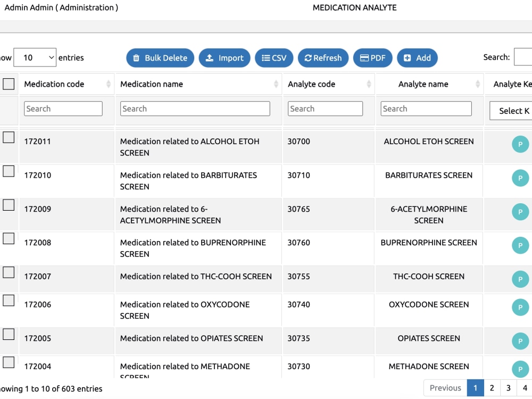Open the Select K analyte key dropdown

[x=511, y=111]
